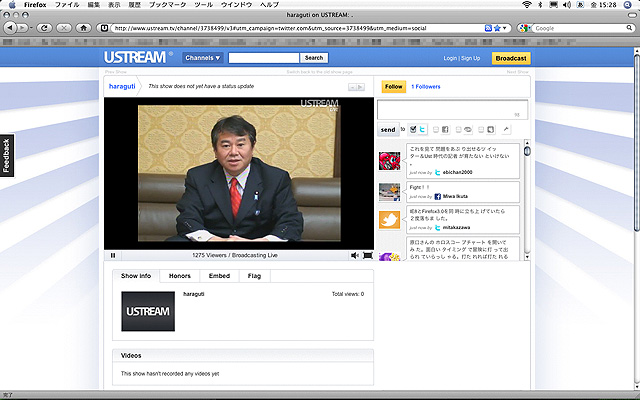Pause the live video stream
This screenshot has width=640, height=400.
[113, 256]
